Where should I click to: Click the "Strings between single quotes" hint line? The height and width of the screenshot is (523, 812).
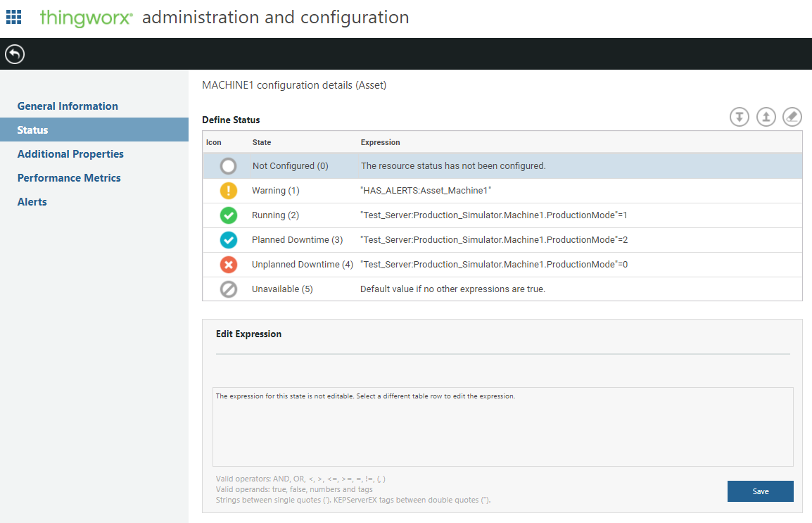(353, 500)
